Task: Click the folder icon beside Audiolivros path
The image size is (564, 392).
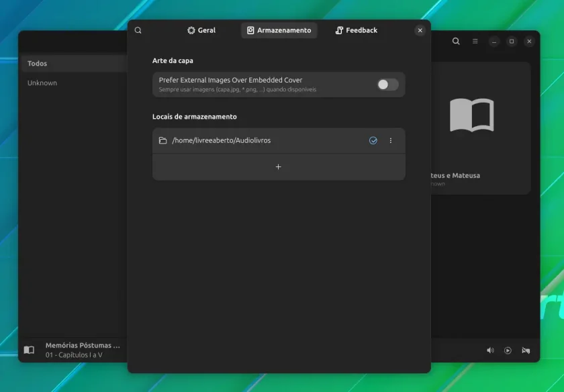Action: click(163, 140)
